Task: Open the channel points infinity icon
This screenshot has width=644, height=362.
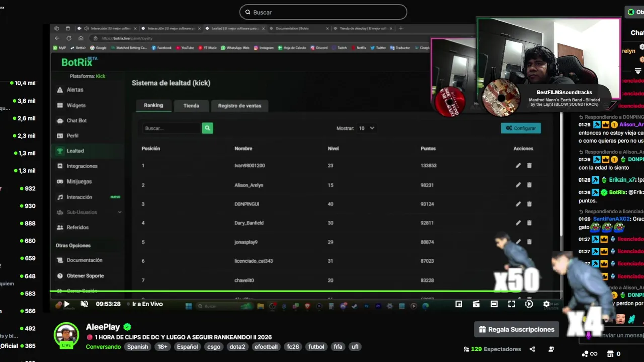Action: [590, 354]
